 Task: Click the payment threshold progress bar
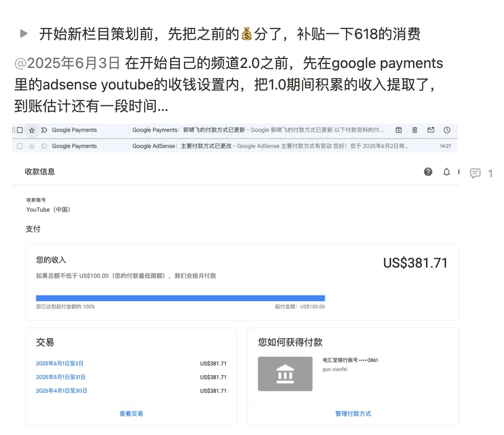pyautogui.click(x=180, y=297)
